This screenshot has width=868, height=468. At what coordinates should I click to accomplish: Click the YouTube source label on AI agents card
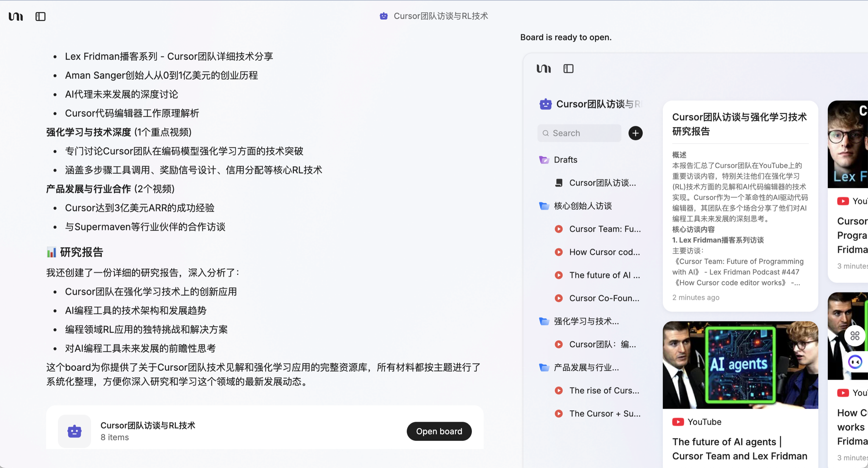(704, 422)
